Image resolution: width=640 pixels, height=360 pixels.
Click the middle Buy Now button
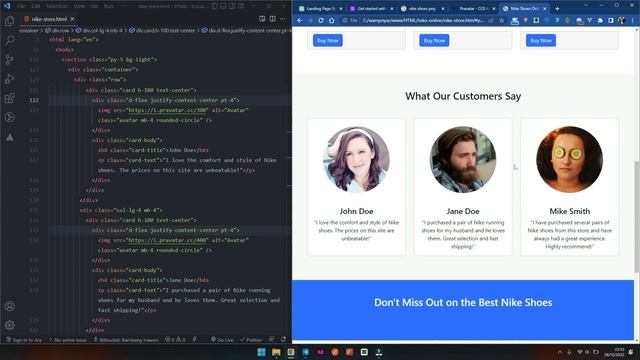point(434,40)
